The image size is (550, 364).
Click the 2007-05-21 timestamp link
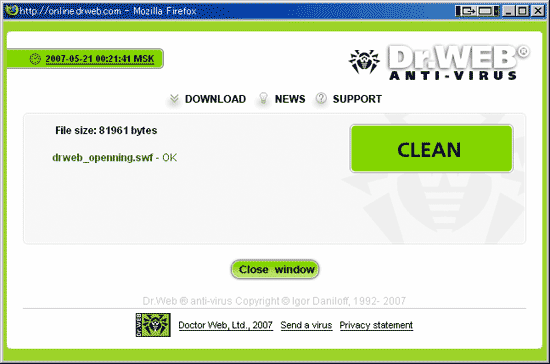point(100,59)
